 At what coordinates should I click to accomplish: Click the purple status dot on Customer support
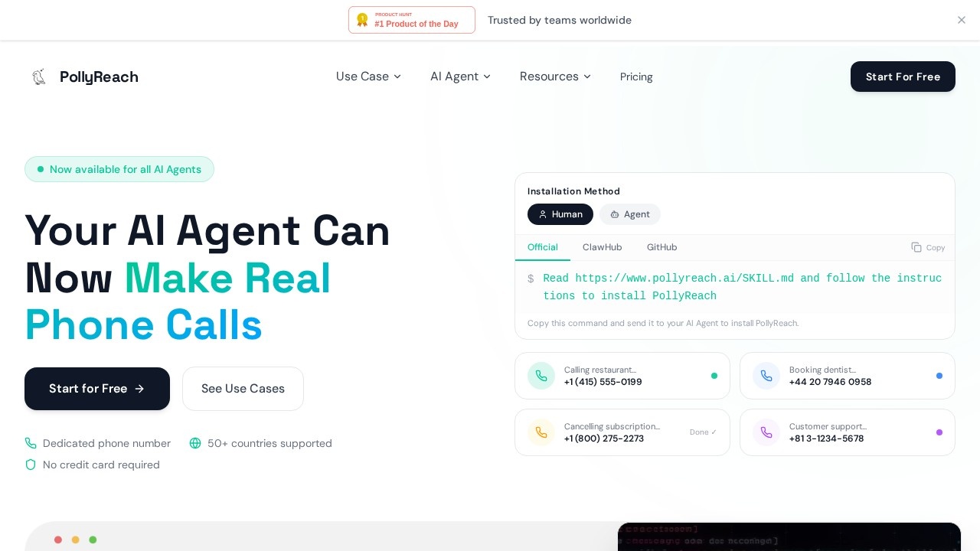[939, 432]
